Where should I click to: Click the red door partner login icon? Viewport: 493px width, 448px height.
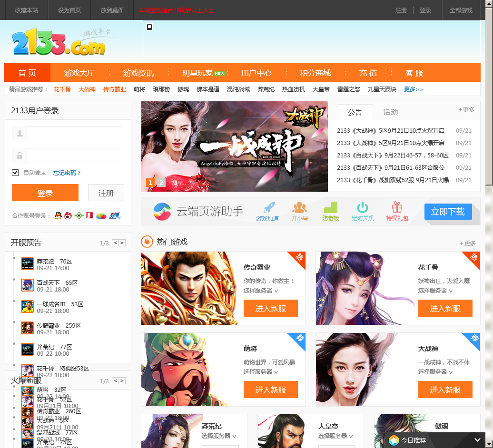point(89,215)
